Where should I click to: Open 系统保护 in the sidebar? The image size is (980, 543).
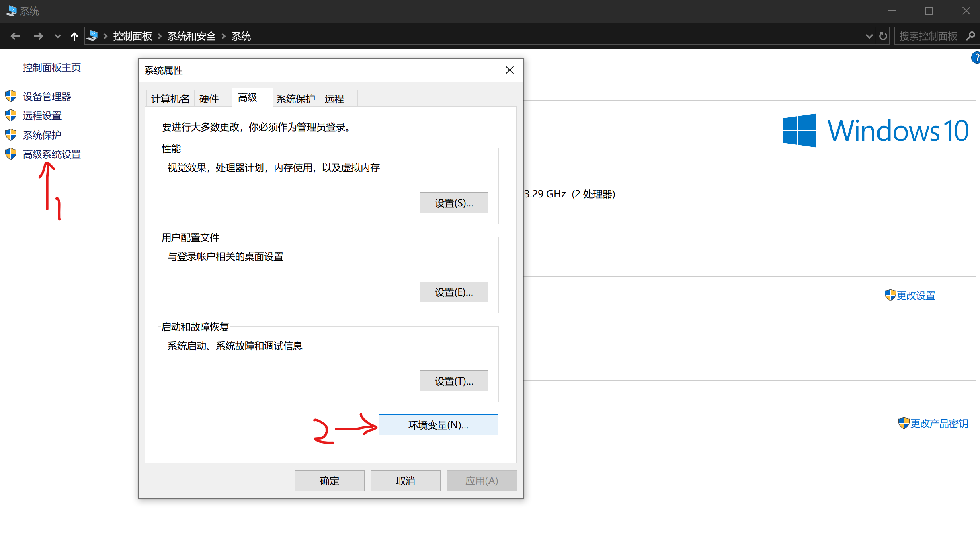[x=42, y=135]
